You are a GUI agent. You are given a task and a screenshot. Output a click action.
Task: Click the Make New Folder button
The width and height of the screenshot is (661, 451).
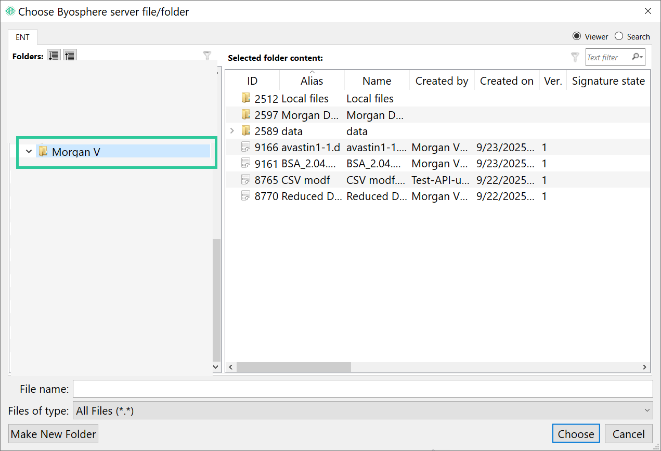pos(53,434)
